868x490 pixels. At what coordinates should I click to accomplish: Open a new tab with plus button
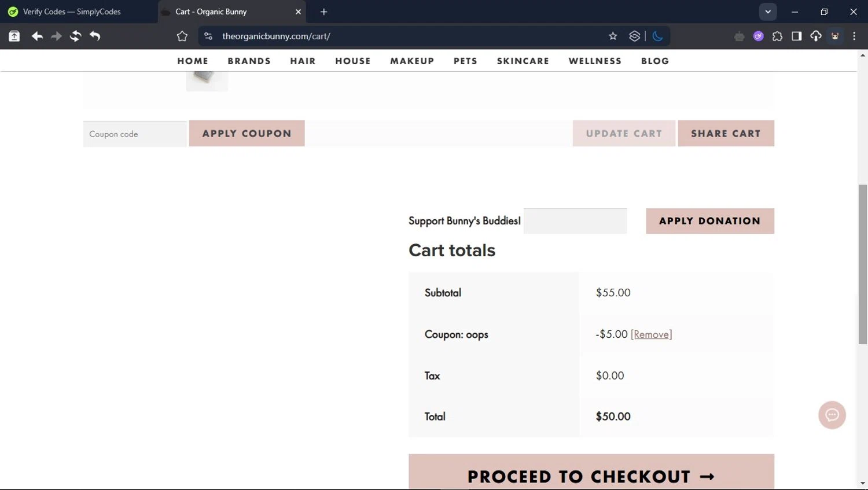(323, 12)
